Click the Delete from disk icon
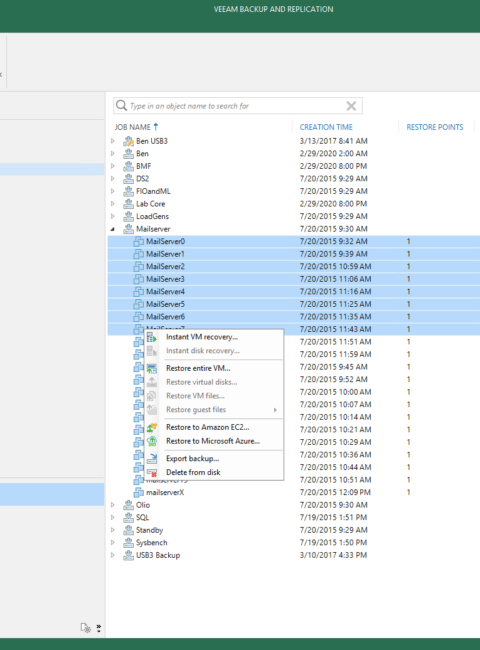The width and height of the screenshot is (480, 650). [x=152, y=473]
